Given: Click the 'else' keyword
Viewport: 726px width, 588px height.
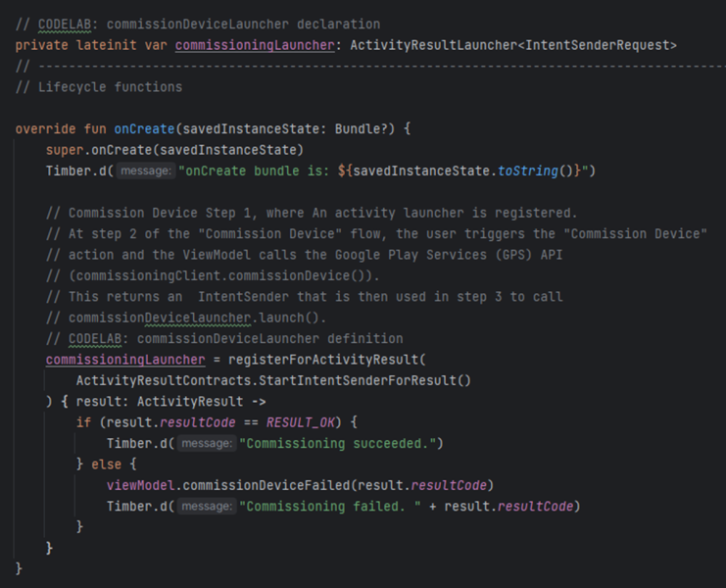Looking at the screenshot, I should 106,465.
